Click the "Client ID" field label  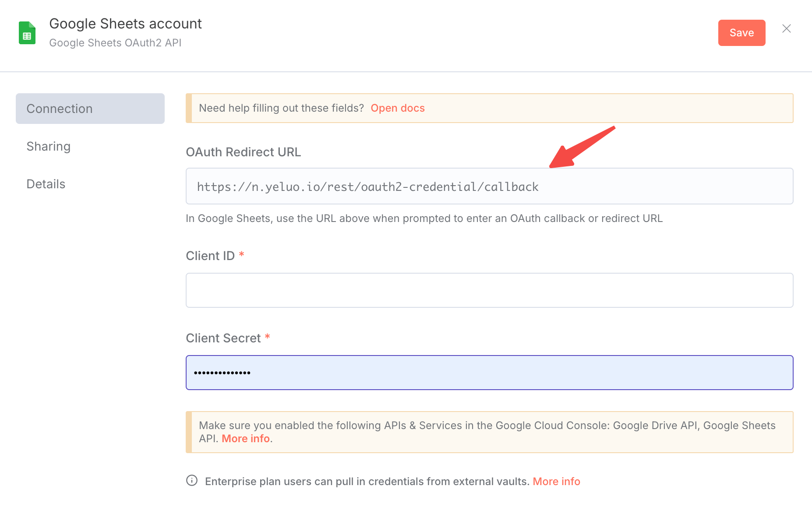click(x=210, y=256)
